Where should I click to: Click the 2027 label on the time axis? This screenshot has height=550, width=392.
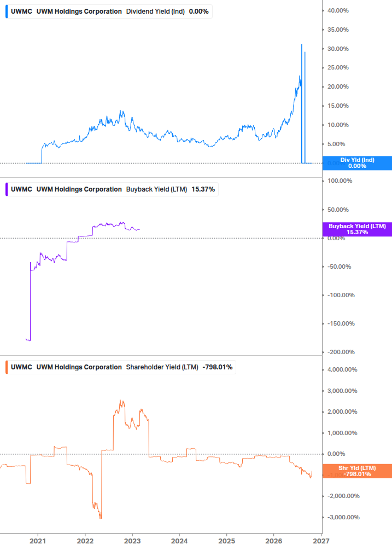click(x=321, y=541)
